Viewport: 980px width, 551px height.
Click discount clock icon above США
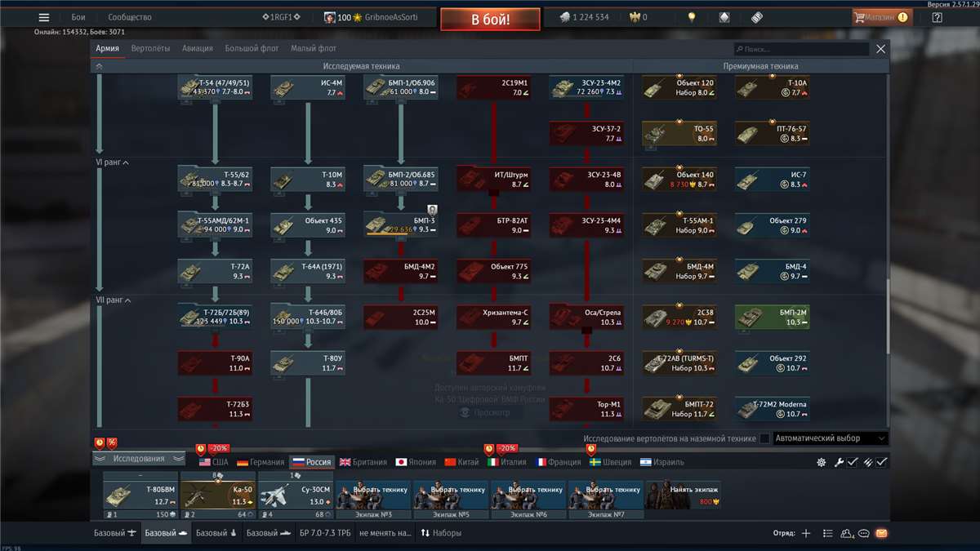coord(200,448)
